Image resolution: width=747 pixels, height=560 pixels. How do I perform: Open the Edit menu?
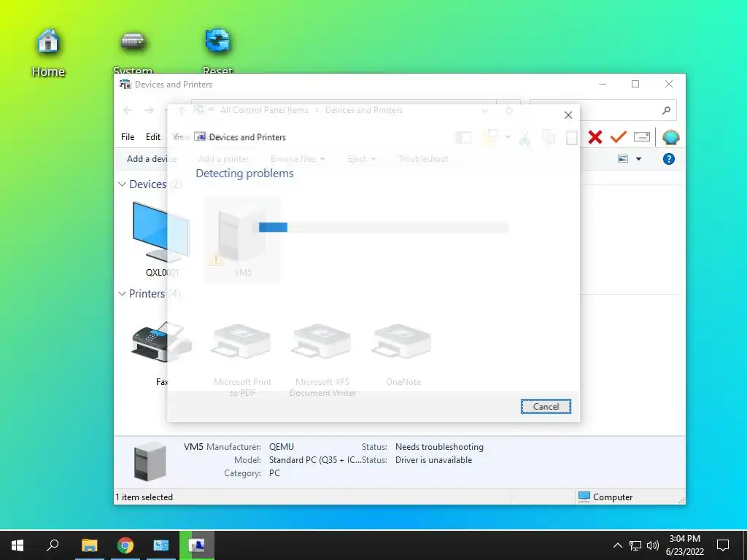153,136
